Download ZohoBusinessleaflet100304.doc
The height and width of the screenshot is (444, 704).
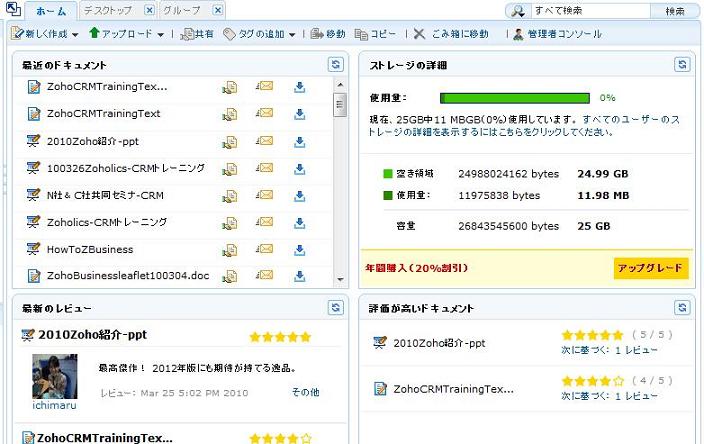pyautogui.click(x=299, y=276)
